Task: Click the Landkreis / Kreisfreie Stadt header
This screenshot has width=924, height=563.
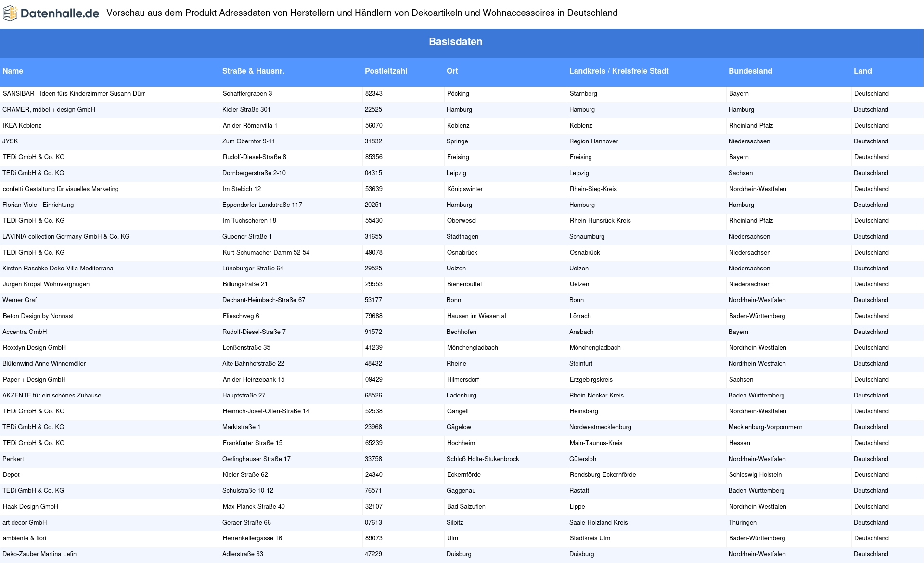Action: [x=619, y=71]
